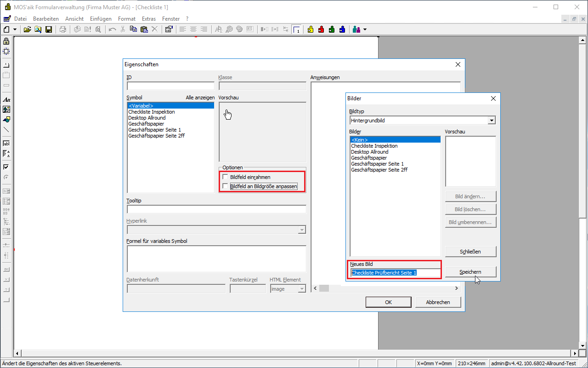Open the Extras menu
Screen dimensions: 588x368
pos(148,19)
